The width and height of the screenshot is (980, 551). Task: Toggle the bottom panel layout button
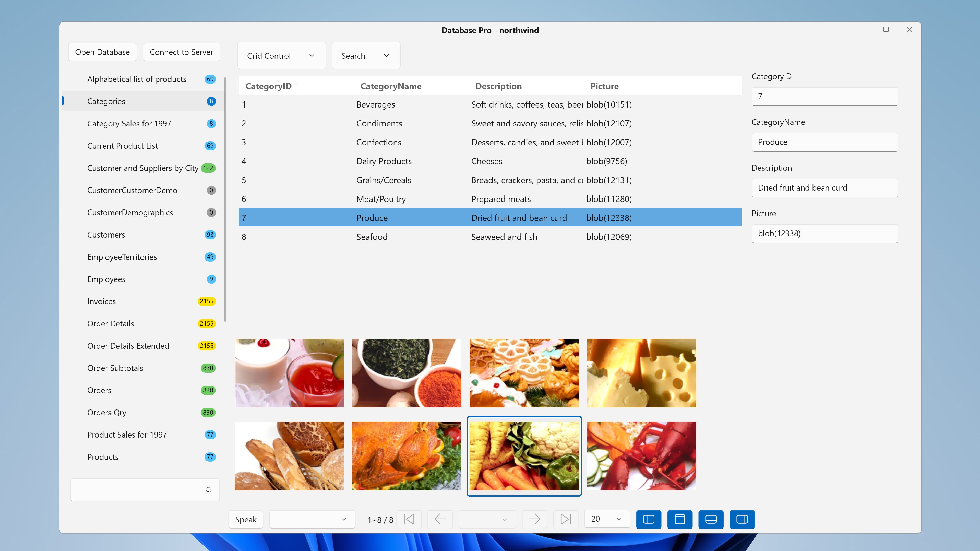pyautogui.click(x=711, y=519)
